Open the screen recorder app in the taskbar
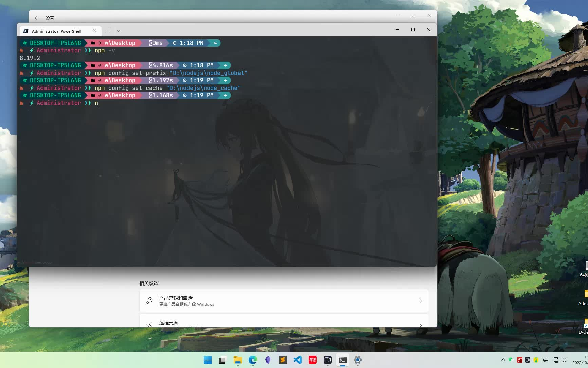Viewport: 588px width, 368px height. [x=328, y=360]
